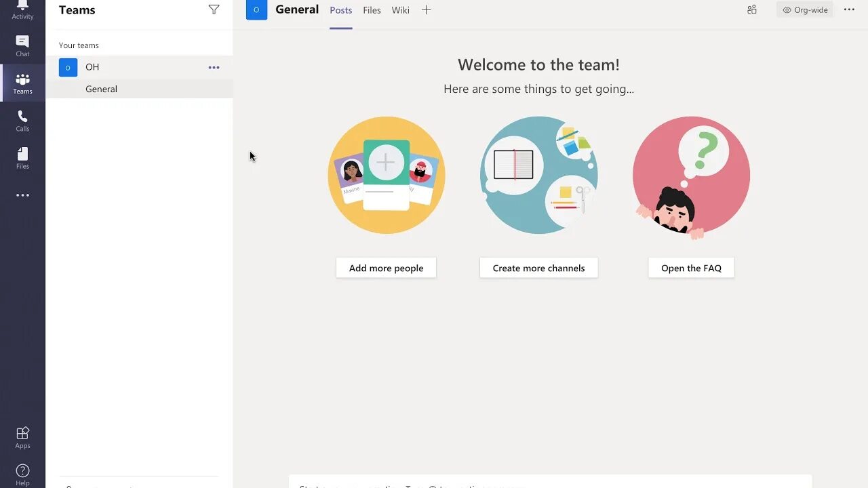Show more apps ellipsis in sidebar
868x488 pixels.
[22, 195]
